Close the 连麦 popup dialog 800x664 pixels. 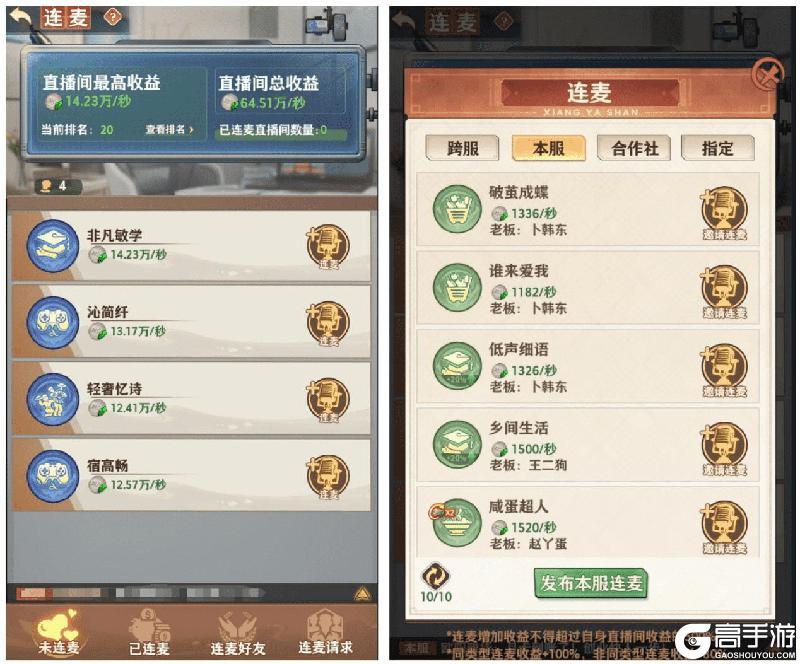[768, 76]
